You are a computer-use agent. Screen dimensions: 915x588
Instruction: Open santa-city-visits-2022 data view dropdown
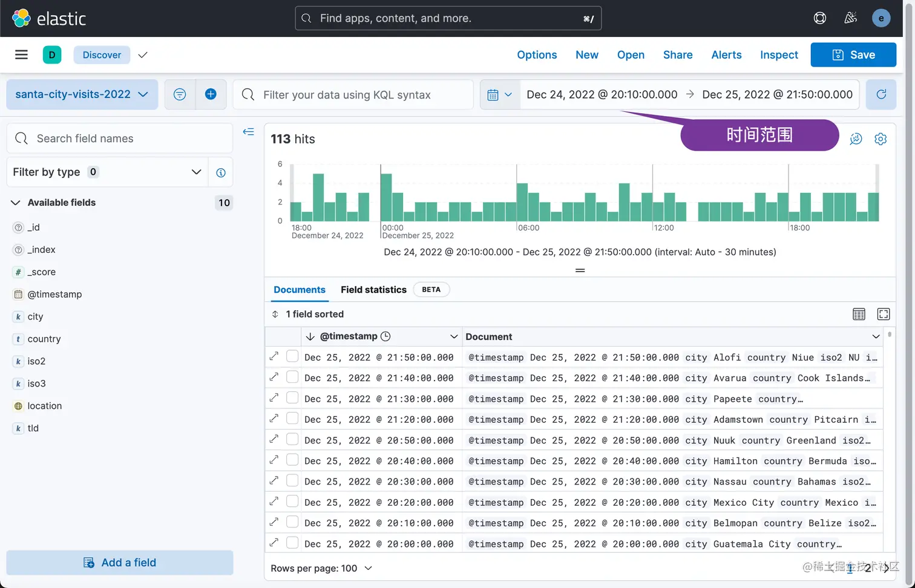coord(82,94)
